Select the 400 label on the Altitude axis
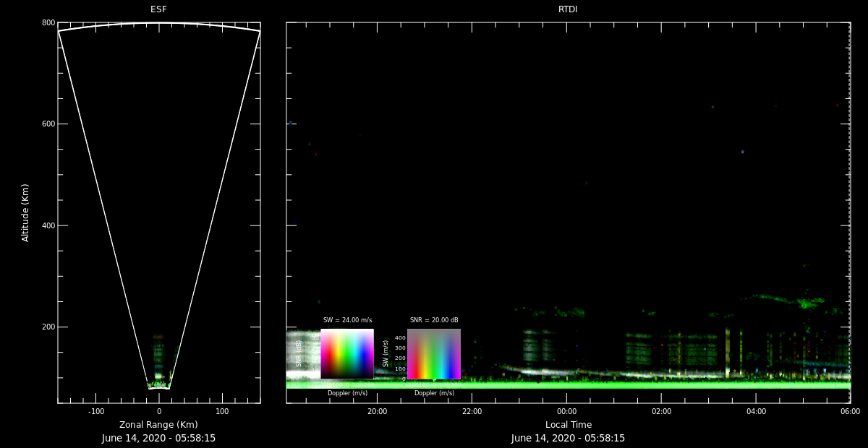The height and width of the screenshot is (448, 868). tap(48, 225)
